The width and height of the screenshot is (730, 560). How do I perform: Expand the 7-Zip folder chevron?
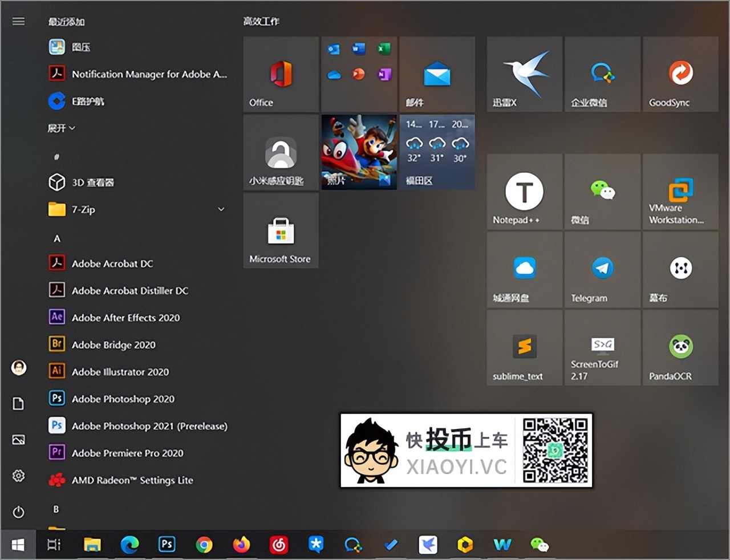(x=221, y=209)
